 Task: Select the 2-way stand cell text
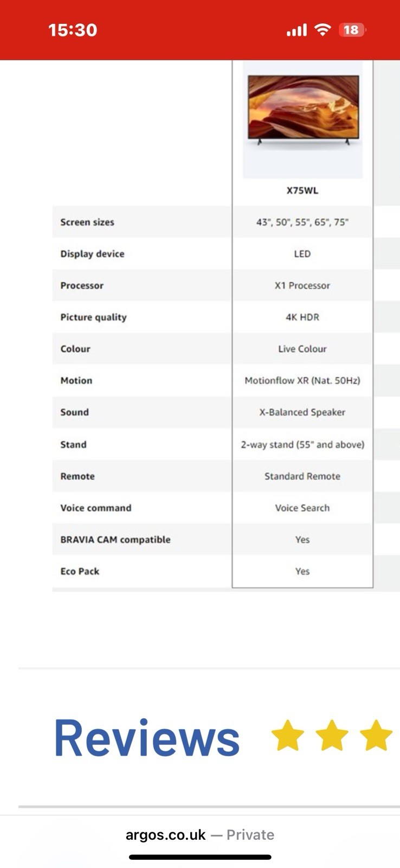click(302, 444)
